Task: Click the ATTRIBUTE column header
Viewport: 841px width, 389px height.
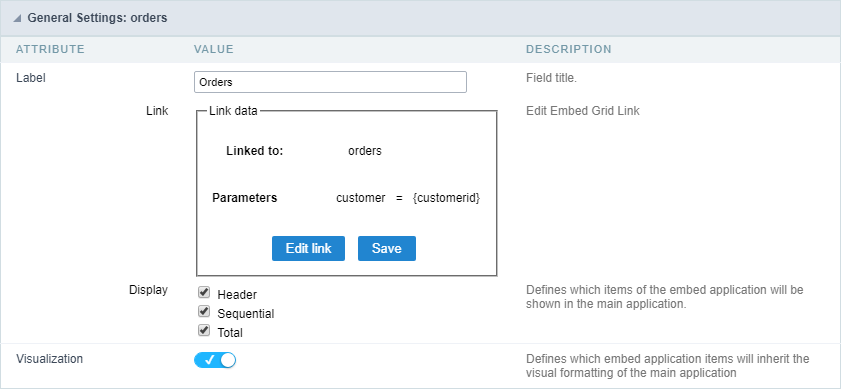Action: click(x=50, y=49)
